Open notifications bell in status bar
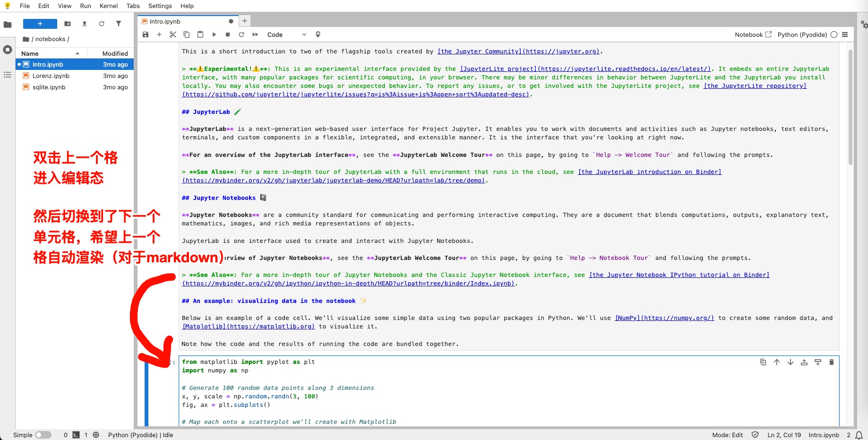 coord(859,435)
